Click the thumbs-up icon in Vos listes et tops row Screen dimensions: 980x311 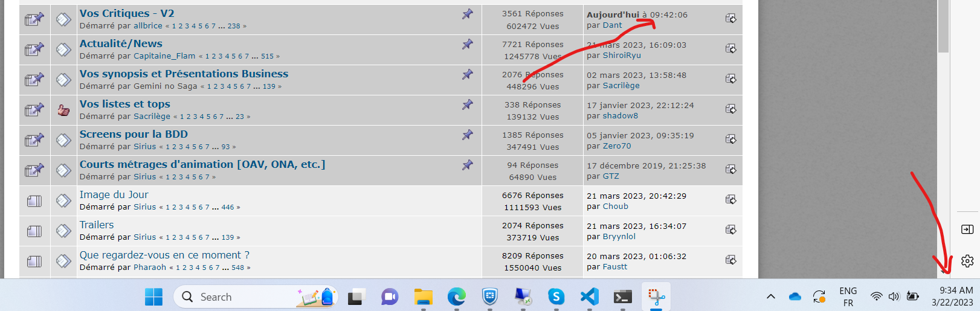tap(63, 110)
